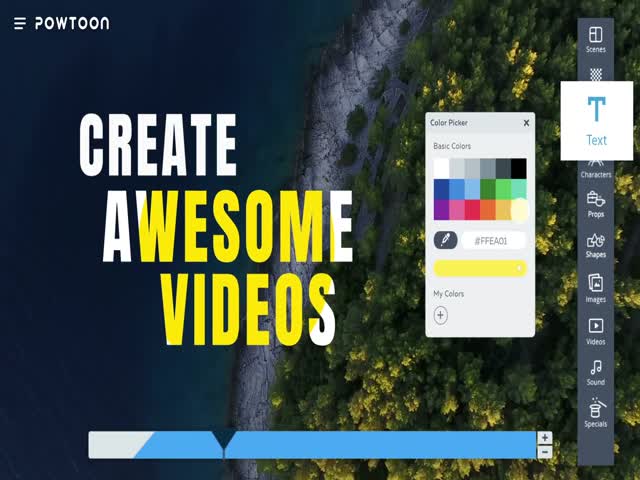
Task: Zoom in timeline with plus button
Action: point(544,438)
